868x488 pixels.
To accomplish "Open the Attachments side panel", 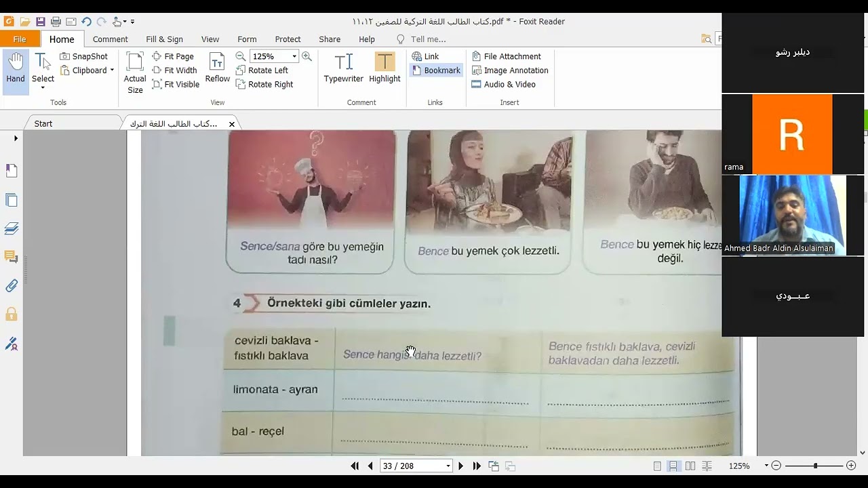I will pos(12,285).
